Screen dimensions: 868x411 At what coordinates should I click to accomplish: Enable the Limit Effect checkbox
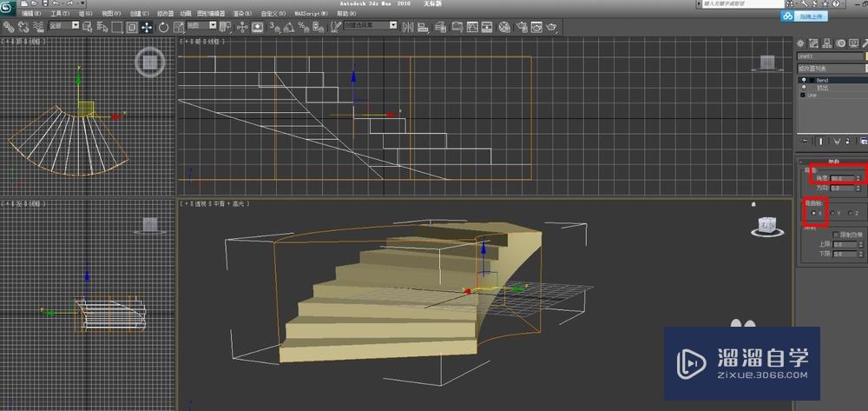point(835,235)
